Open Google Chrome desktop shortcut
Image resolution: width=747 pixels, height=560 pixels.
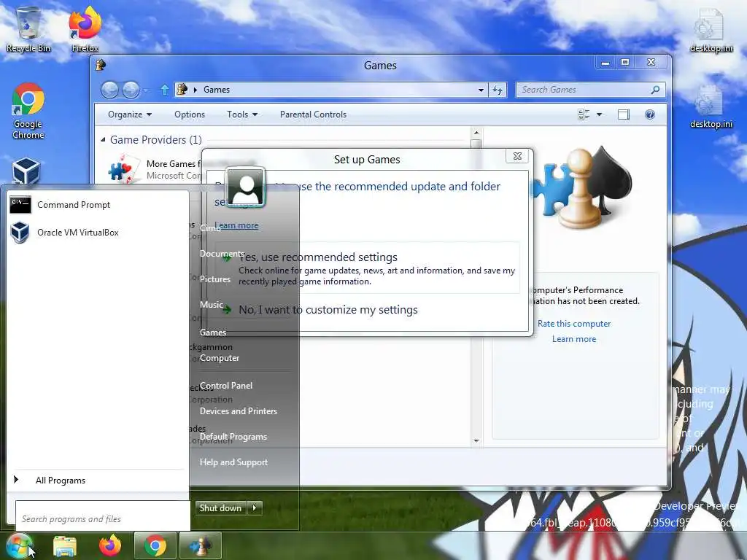click(x=28, y=111)
